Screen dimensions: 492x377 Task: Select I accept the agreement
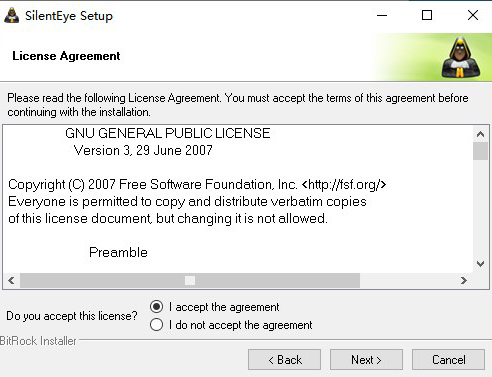pyautogui.click(x=156, y=306)
